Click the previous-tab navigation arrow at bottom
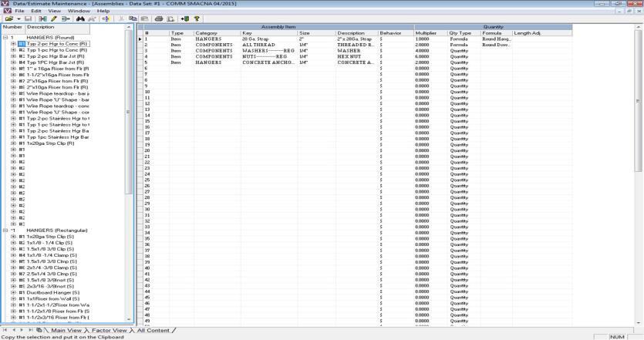Viewport: 644px width, 340px height. [x=14, y=330]
